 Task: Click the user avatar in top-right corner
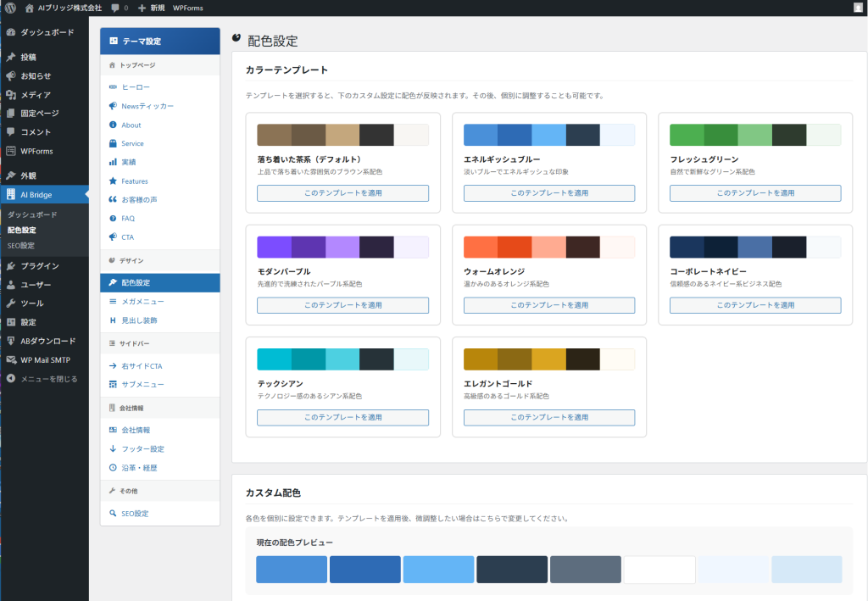point(858,8)
